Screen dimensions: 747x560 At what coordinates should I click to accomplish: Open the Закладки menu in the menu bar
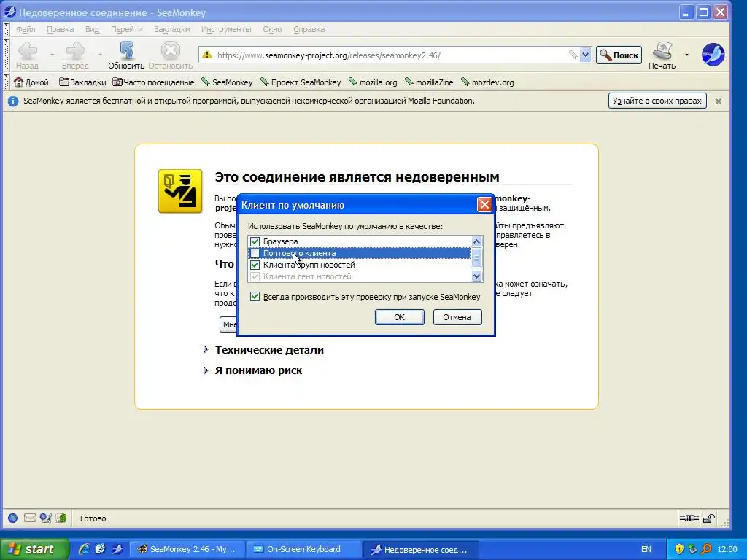click(171, 29)
